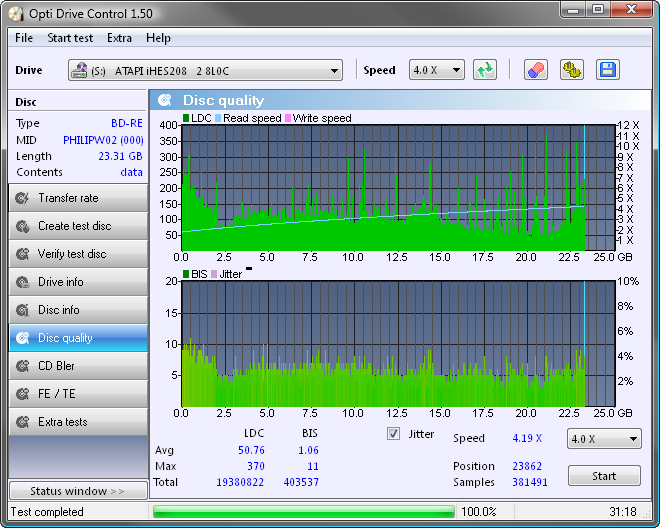Click inside the BIS graph area
Screen dimensions: 660x528
pos(398,344)
